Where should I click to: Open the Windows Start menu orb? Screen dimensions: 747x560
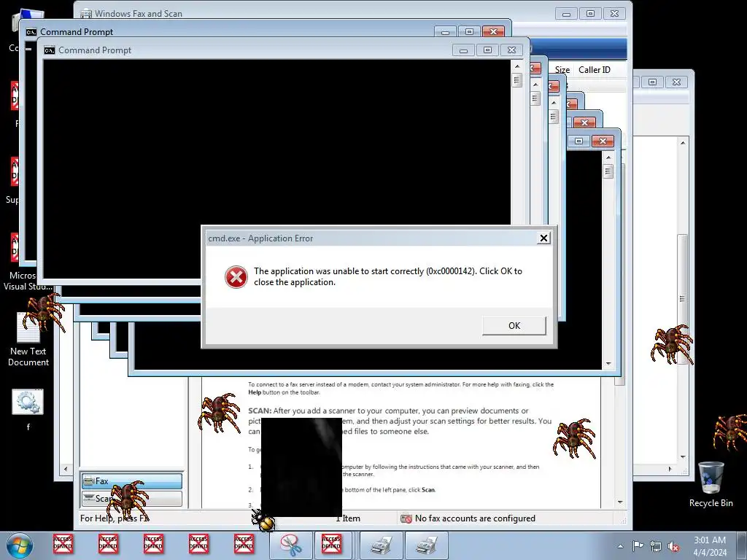pos(20,545)
